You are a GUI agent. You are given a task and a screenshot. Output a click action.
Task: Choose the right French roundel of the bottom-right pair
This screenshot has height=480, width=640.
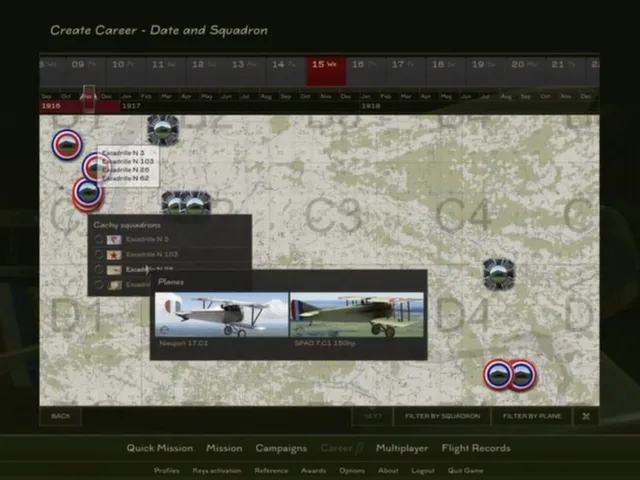pos(523,374)
